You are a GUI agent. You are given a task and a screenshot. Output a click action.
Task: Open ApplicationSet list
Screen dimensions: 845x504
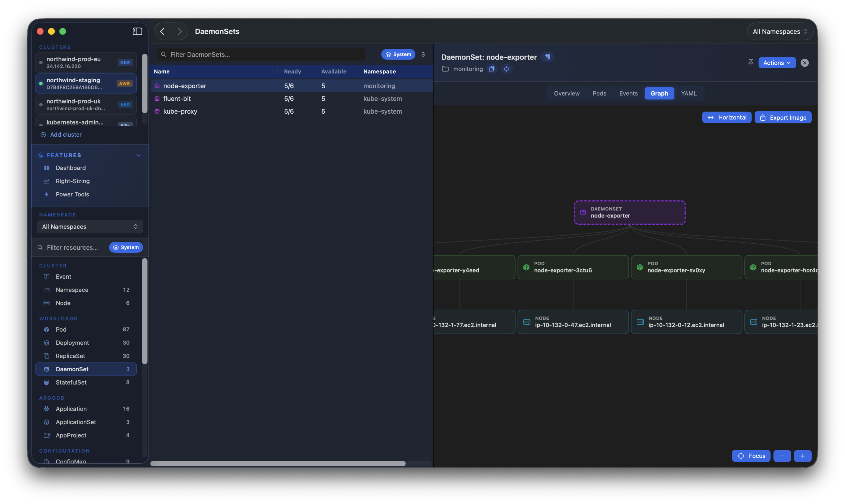click(86, 422)
